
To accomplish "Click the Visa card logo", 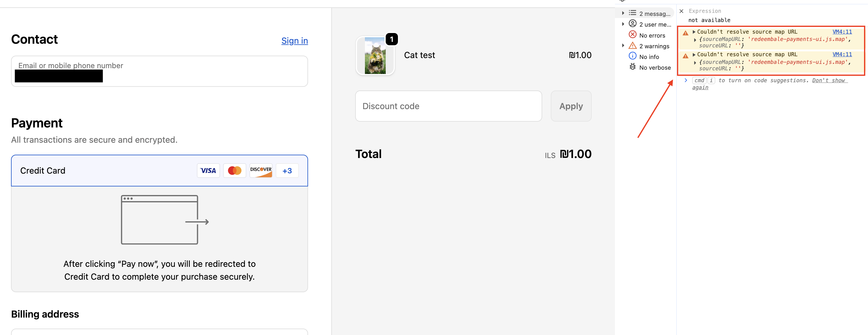I will pos(208,171).
